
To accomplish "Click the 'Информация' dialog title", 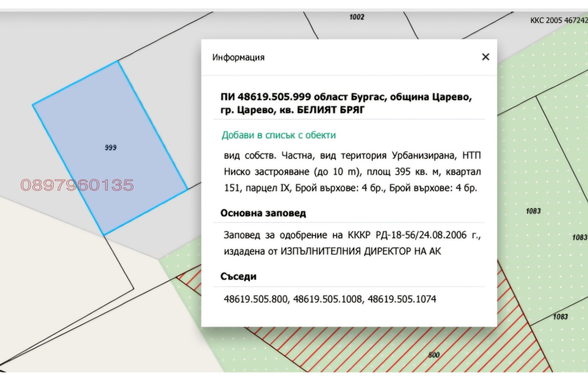I will coord(239,57).
